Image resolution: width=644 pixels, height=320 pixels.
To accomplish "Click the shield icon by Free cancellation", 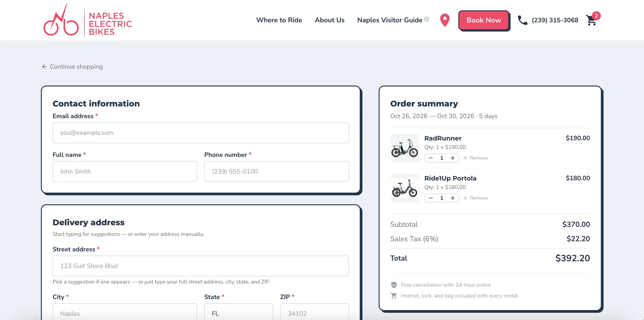I will [394, 285].
